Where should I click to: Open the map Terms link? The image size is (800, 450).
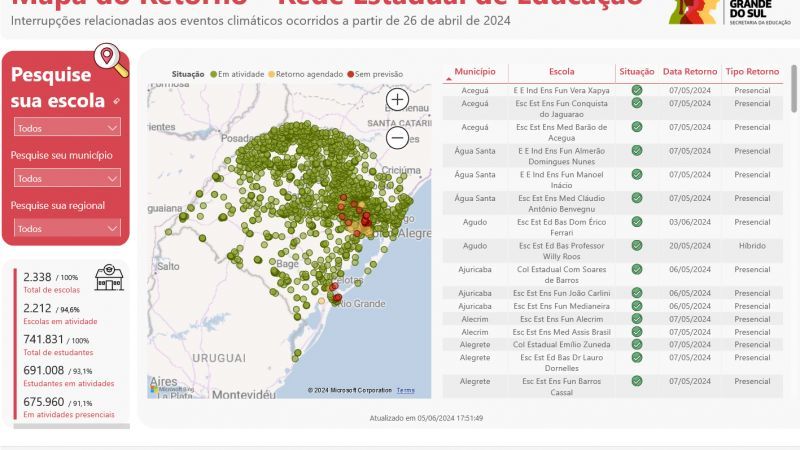[x=405, y=390]
